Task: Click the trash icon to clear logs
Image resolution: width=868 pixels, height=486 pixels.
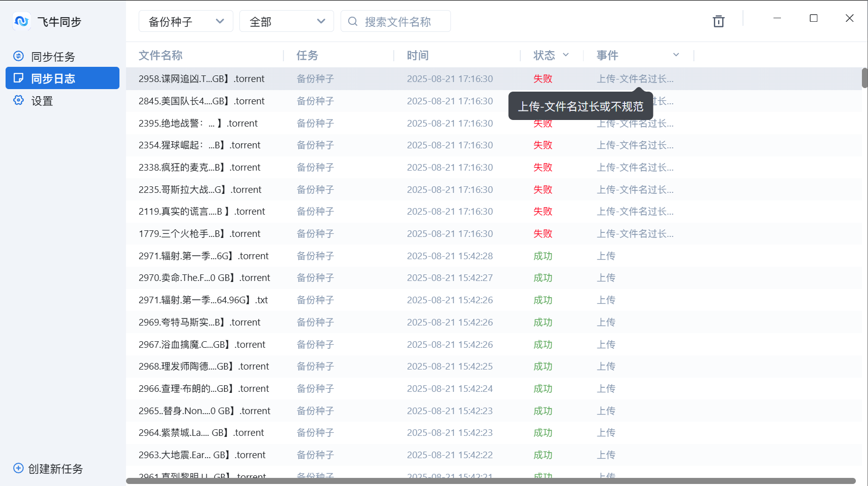Action: (x=719, y=21)
